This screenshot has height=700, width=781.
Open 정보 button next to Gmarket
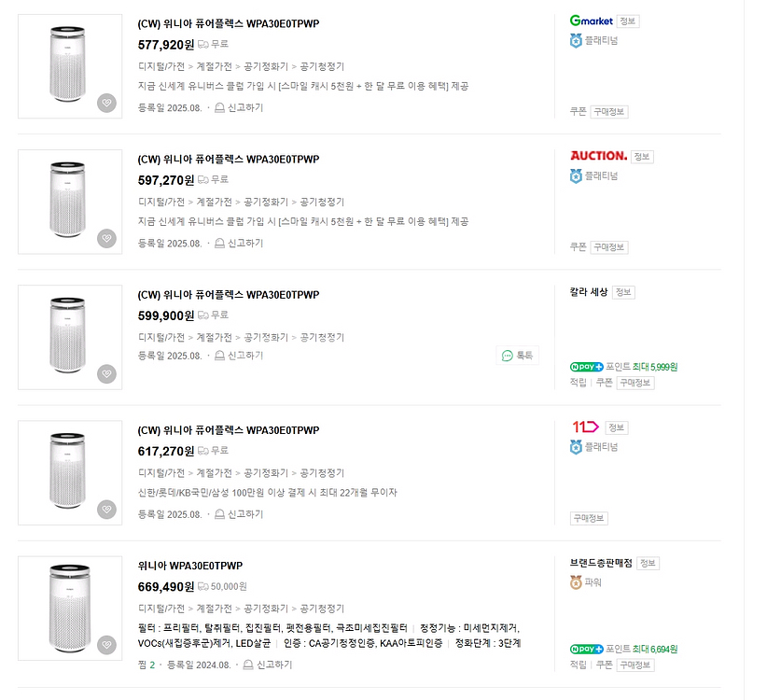(x=629, y=21)
